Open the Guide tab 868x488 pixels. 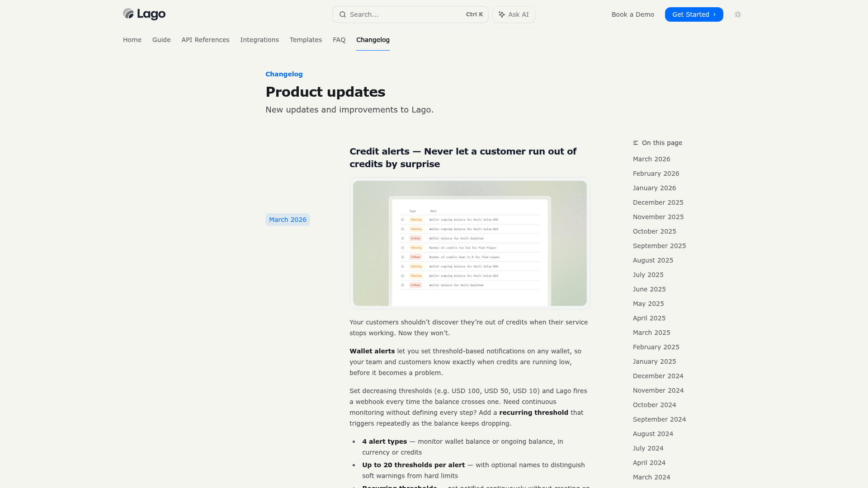(161, 40)
